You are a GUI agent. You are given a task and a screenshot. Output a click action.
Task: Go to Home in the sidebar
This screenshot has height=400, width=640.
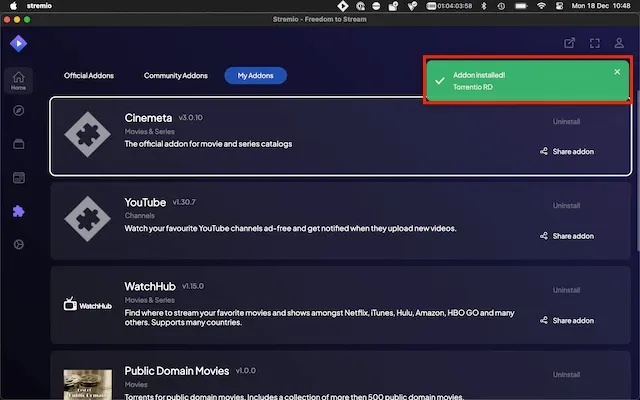pyautogui.click(x=18, y=80)
